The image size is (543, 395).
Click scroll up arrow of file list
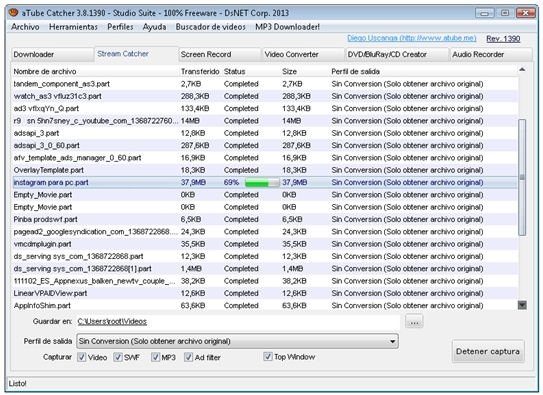[522, 70]
